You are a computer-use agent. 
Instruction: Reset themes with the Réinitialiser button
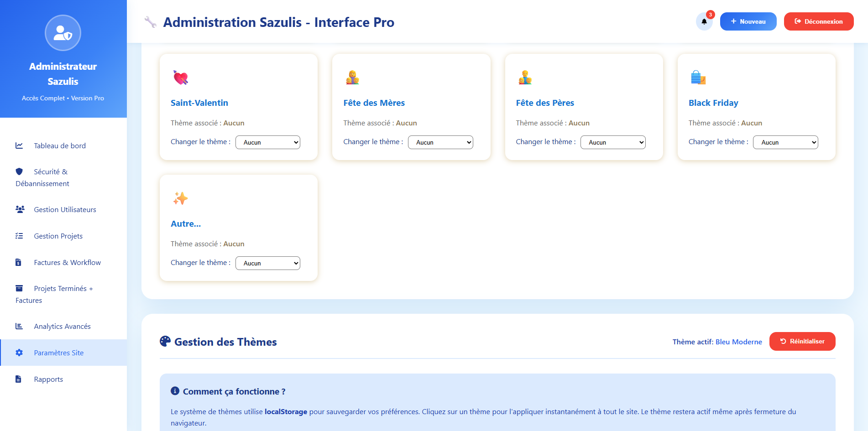click(802, 341)
